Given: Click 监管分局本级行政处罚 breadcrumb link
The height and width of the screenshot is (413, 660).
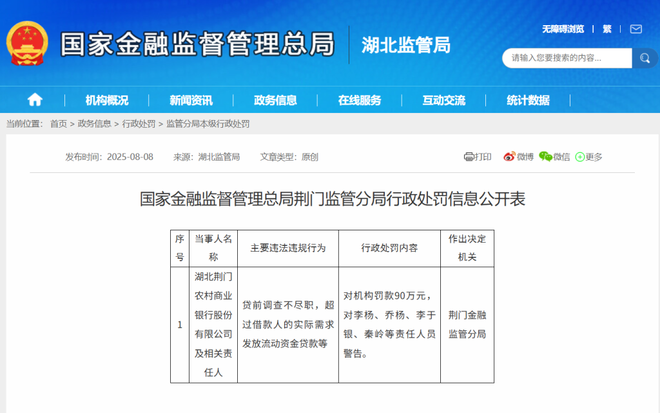Looking at the screenshot, I should [x=208, y=124].
